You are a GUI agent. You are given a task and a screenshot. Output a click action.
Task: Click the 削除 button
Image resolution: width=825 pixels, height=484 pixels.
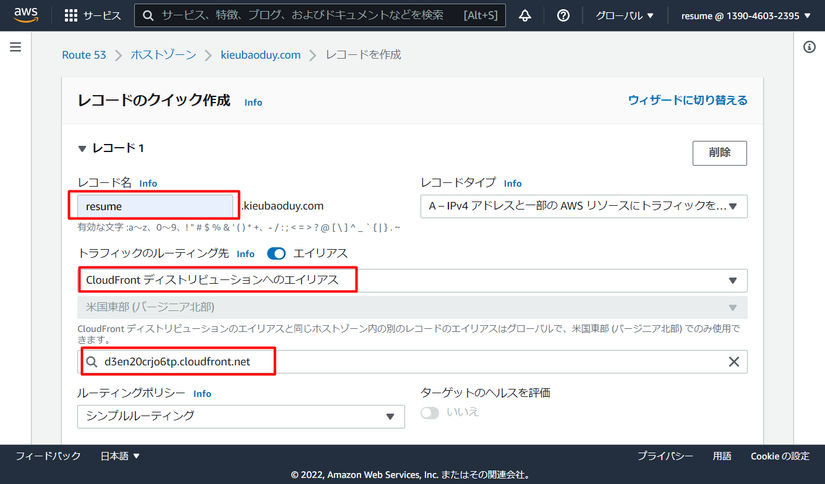[719, 153]
